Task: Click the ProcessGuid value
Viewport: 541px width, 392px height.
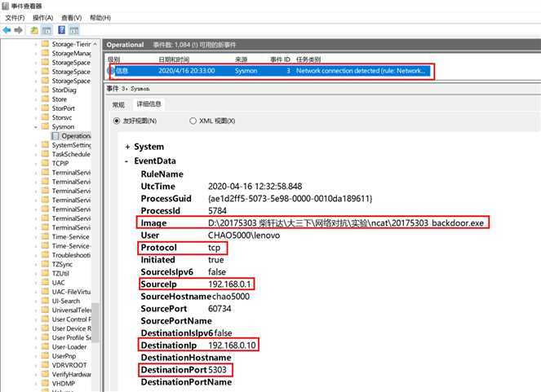Action: click(x=290, y=199)
